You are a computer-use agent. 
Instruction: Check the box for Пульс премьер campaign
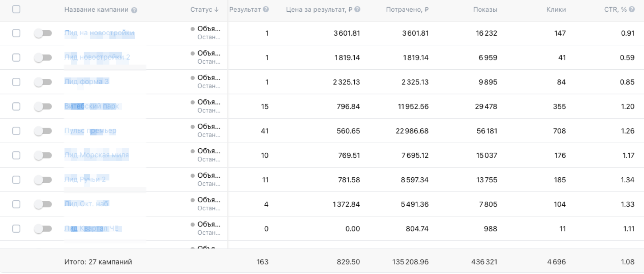pos(16,131)
